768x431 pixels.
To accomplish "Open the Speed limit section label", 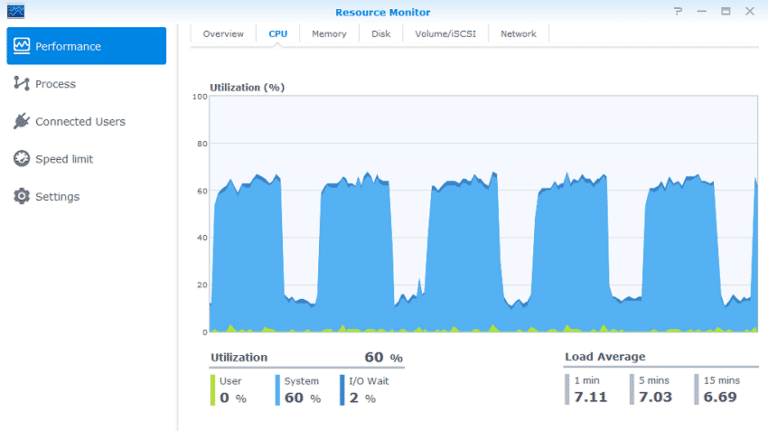I will coord(64,159).
